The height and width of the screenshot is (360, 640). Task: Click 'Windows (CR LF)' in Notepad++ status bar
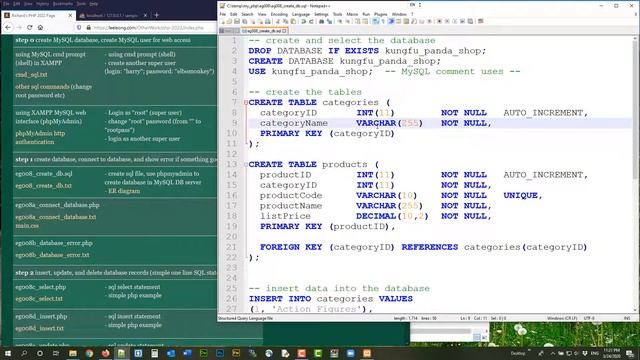click(x=562, y=318)
